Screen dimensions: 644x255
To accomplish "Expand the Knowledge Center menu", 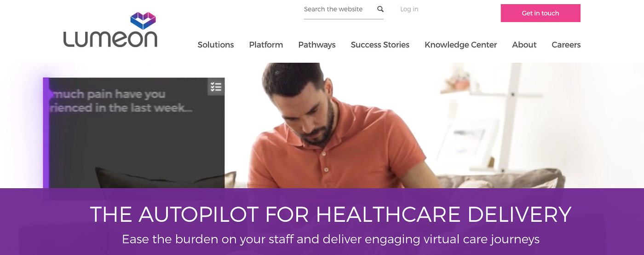I will (x=460, y=45).
